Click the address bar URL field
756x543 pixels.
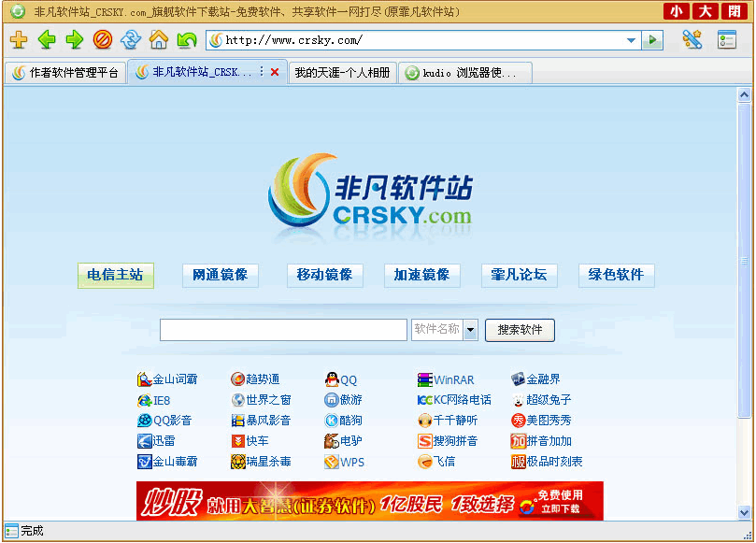coord(424,40)
